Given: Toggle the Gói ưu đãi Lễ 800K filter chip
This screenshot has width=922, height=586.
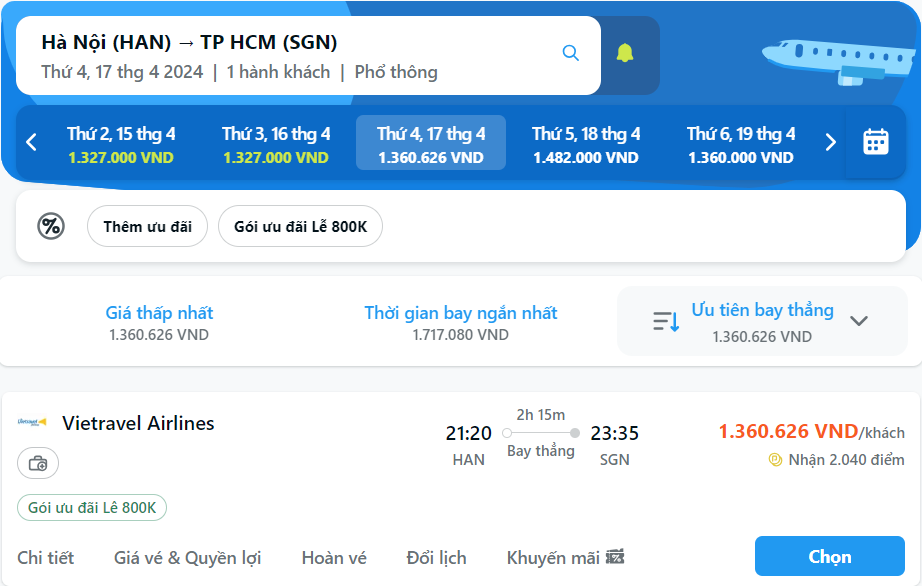Looking at the screenshot, I should [x=300, y=226].
